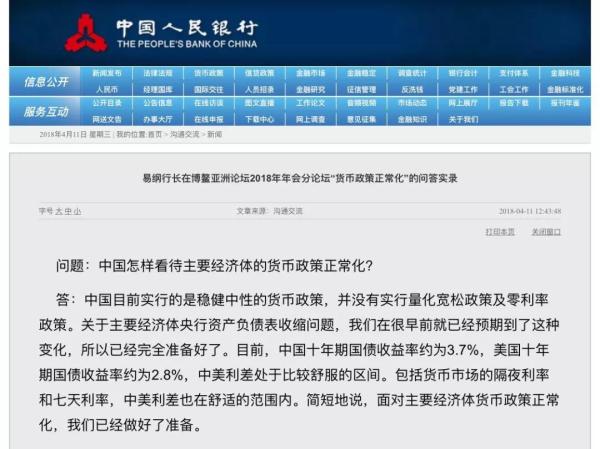Open 市场动态 menu item

(x=412, y=103)
